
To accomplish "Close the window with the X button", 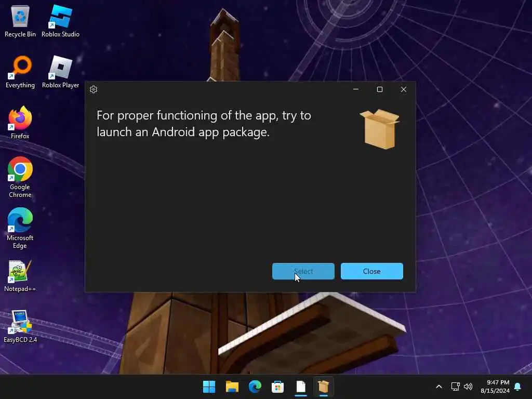I will pos(403,89).
